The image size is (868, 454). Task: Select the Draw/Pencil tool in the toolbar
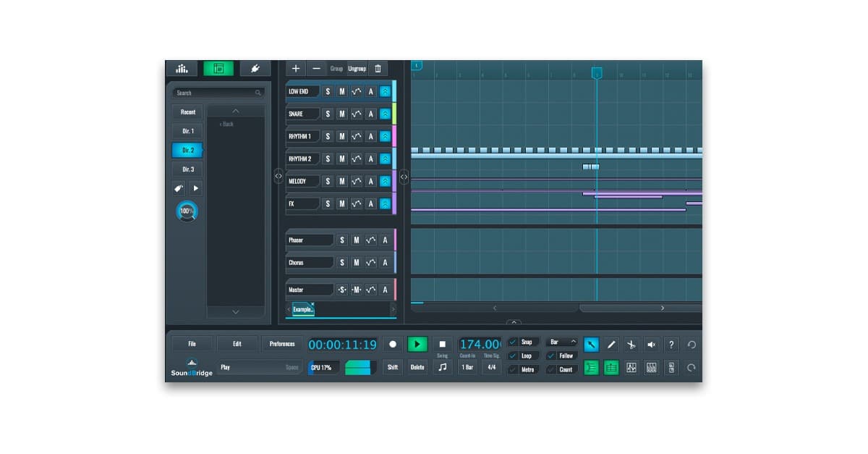[611, 345]
